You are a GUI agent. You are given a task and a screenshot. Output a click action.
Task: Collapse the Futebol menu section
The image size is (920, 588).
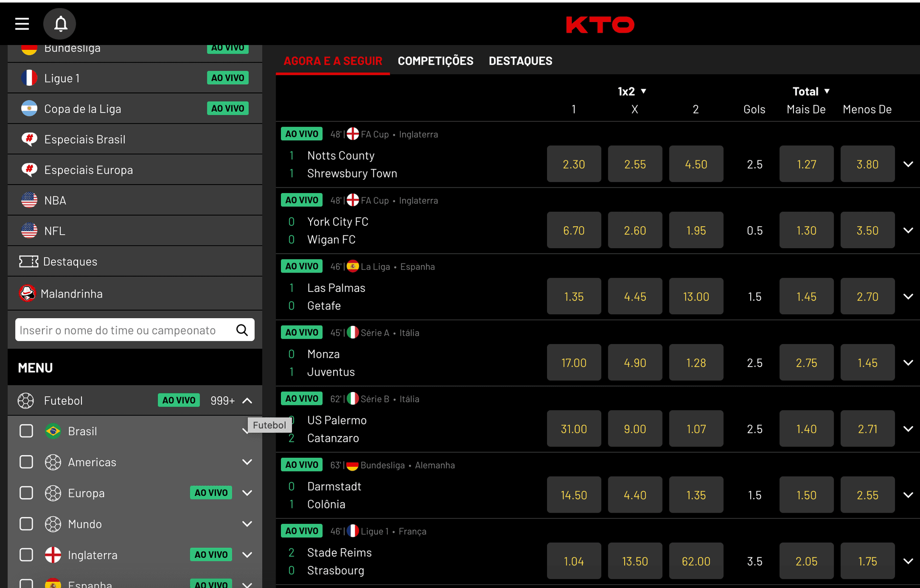pyautogui.click(x=247, y=400)
